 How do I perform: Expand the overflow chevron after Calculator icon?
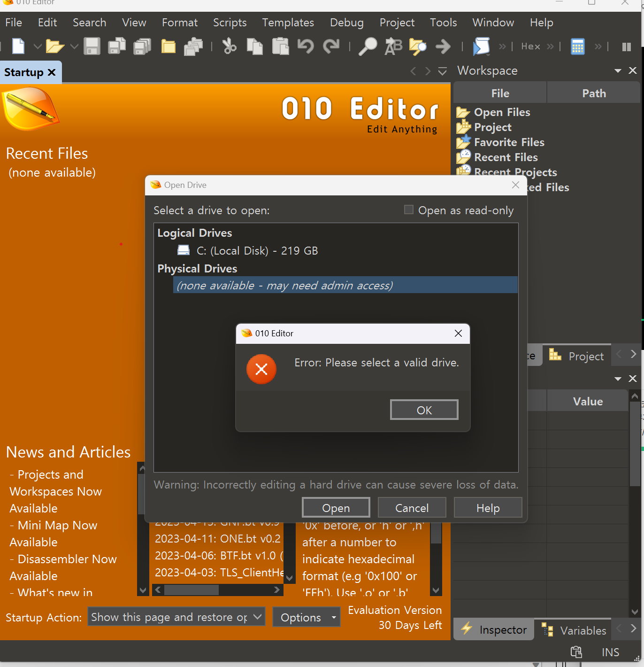pyautogui.click(x=598, y=47)
